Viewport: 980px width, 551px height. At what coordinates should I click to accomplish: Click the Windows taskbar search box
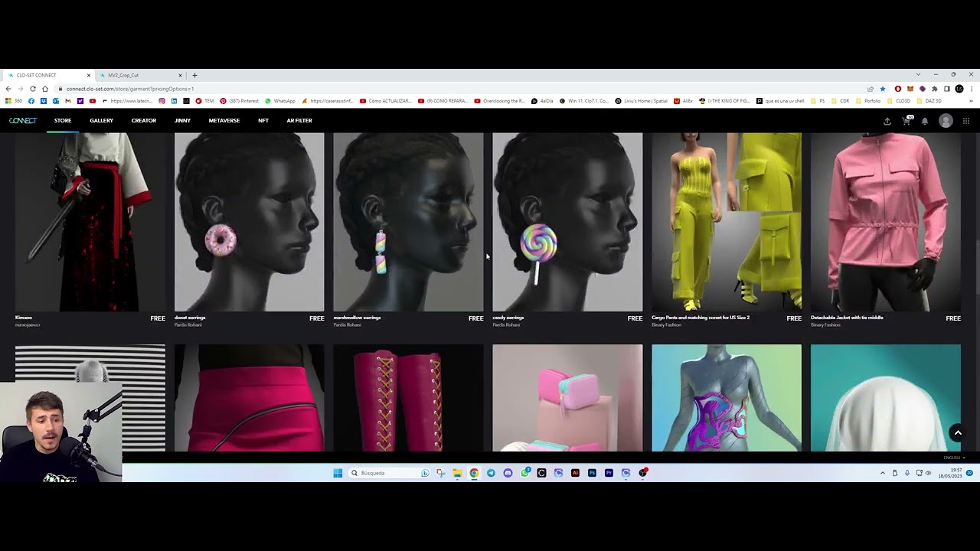390,473
